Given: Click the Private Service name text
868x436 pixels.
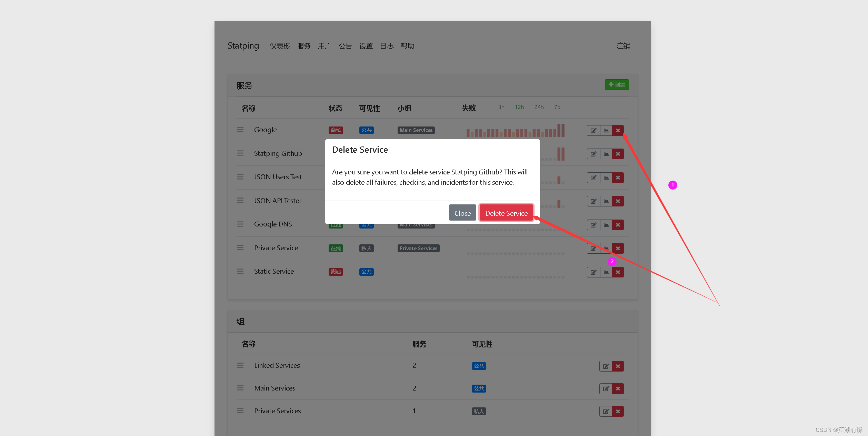Looking at the screenshot, I should (276, 248).
